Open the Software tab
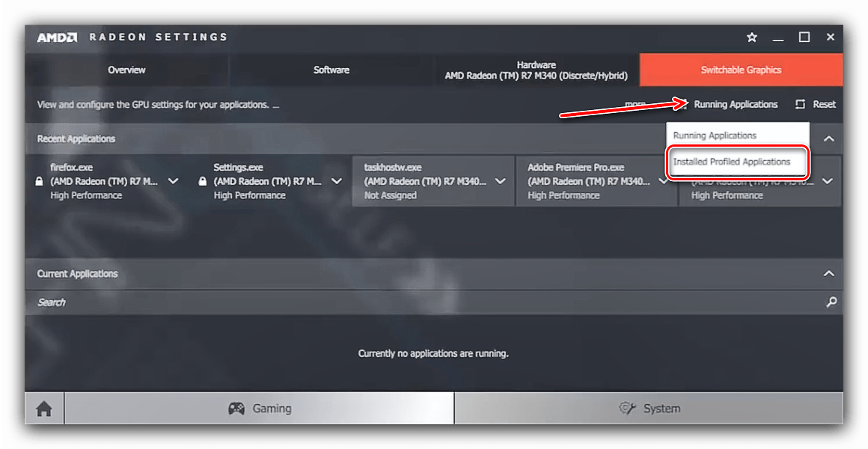 click(x=331, y=70)
